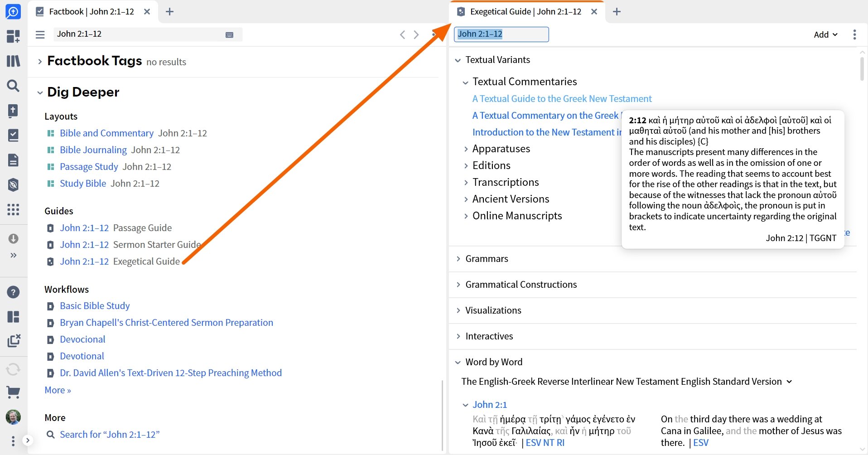
Task: Add a new tab beside Exegetical Guide
Action: [x=617, y=12]
